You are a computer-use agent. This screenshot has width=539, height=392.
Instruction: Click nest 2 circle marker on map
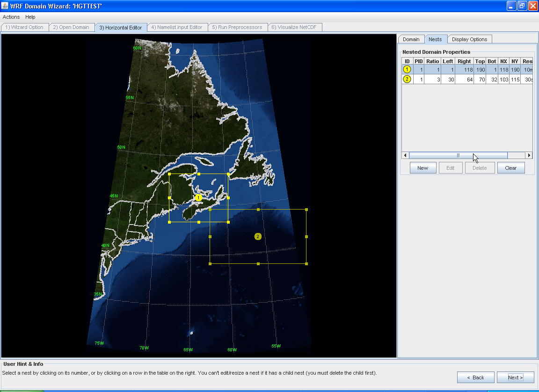point(258,237)
